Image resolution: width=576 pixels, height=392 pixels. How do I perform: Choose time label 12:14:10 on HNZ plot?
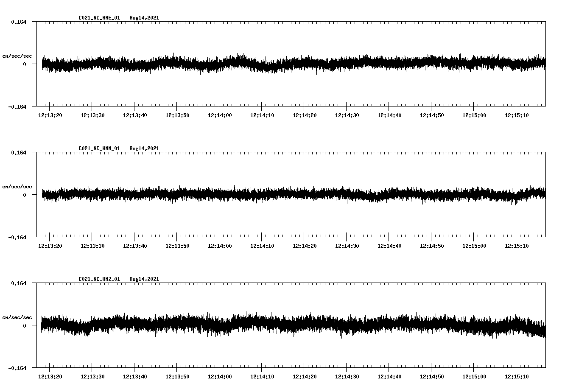click(x=262, y=376)
